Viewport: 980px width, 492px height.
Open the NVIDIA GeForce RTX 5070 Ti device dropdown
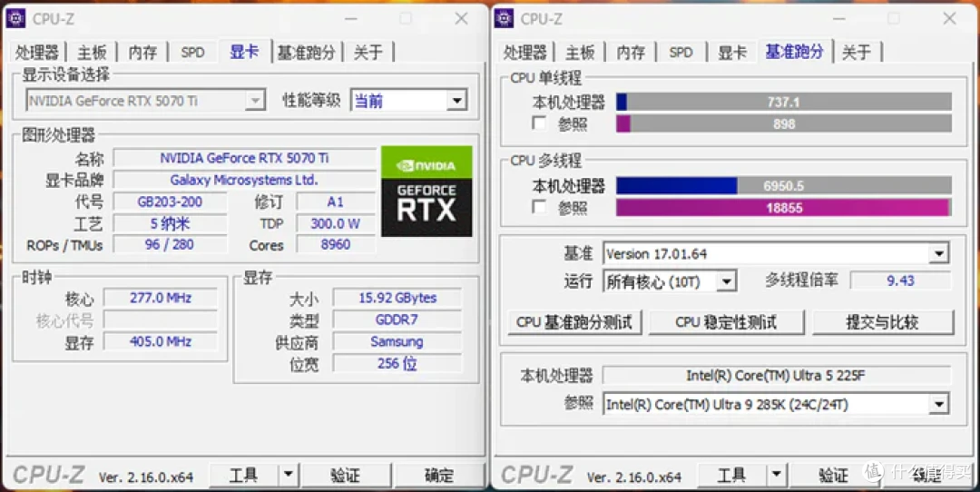[145, 101]
